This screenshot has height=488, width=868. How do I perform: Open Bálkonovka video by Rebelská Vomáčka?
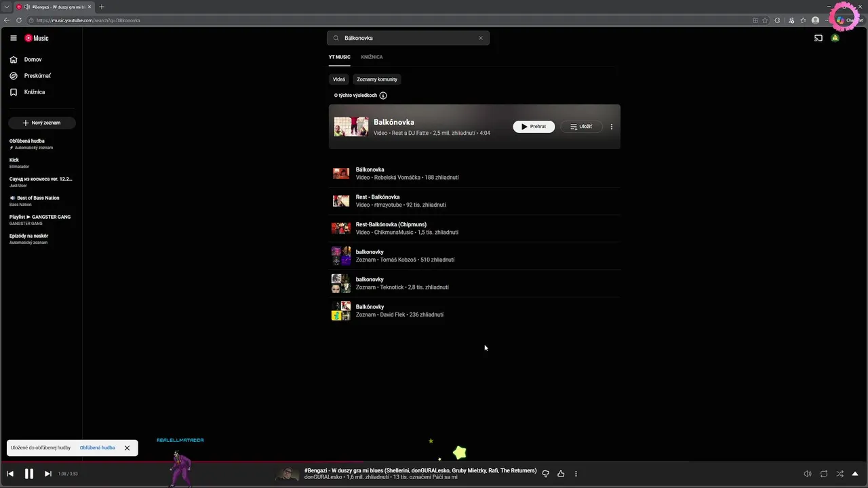pyautogui.click(x=475, y=174)
